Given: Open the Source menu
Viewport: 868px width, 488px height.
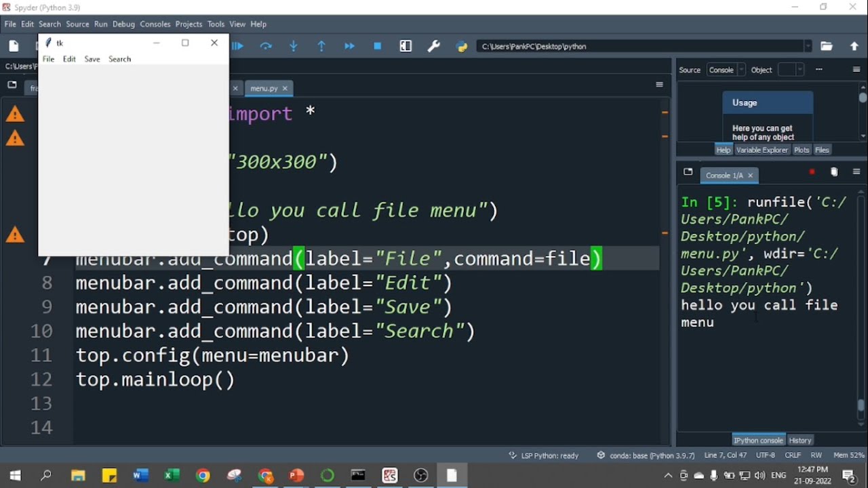Looking at the screenshot, I should [77, 24].
